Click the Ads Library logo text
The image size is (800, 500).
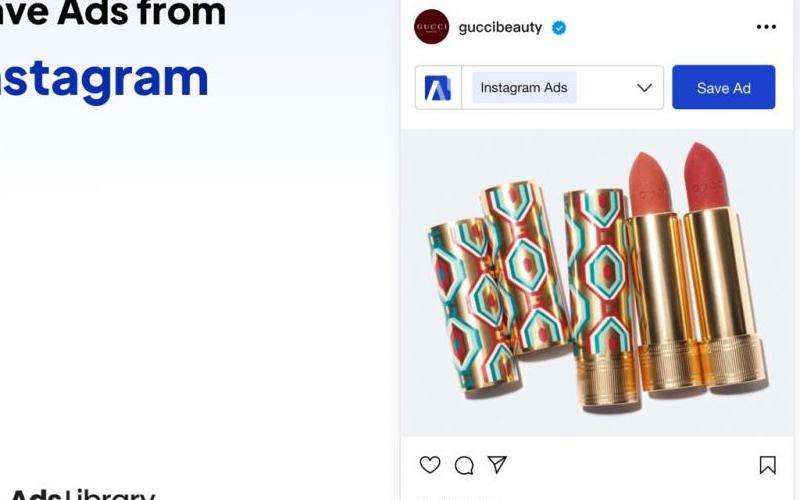[83, 494]
